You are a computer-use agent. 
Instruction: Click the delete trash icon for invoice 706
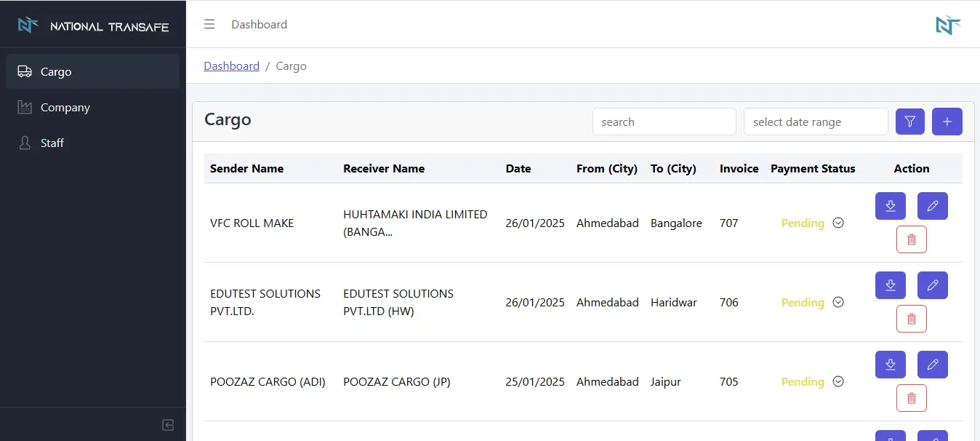(911, 318)
